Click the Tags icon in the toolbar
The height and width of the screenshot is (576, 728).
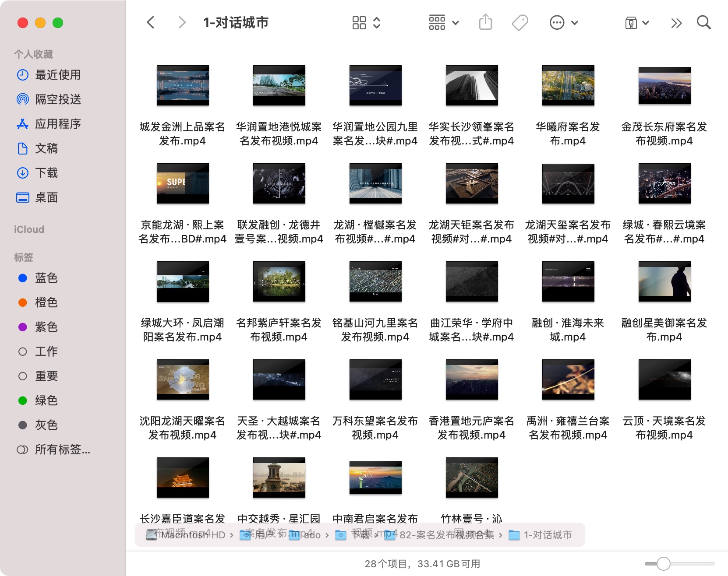point(519,22)
